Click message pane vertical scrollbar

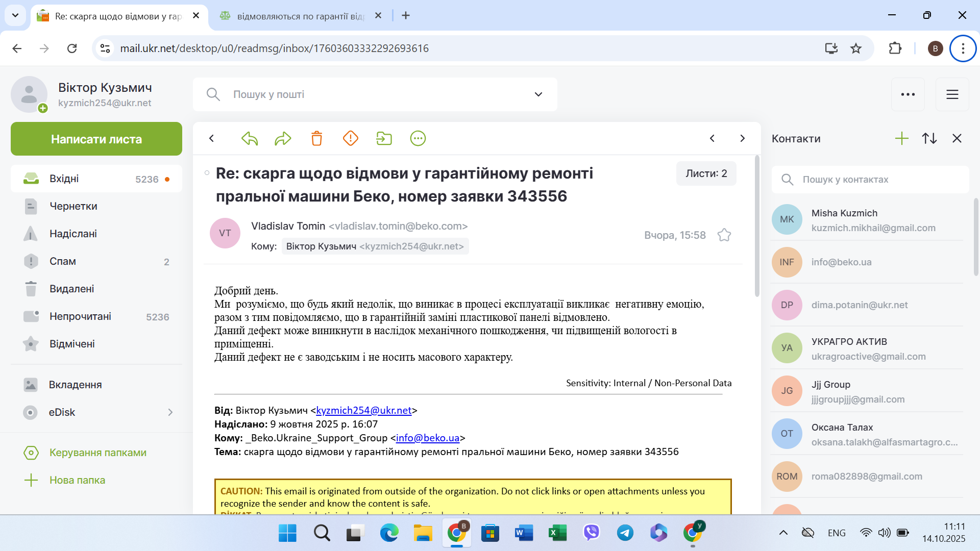757,227
